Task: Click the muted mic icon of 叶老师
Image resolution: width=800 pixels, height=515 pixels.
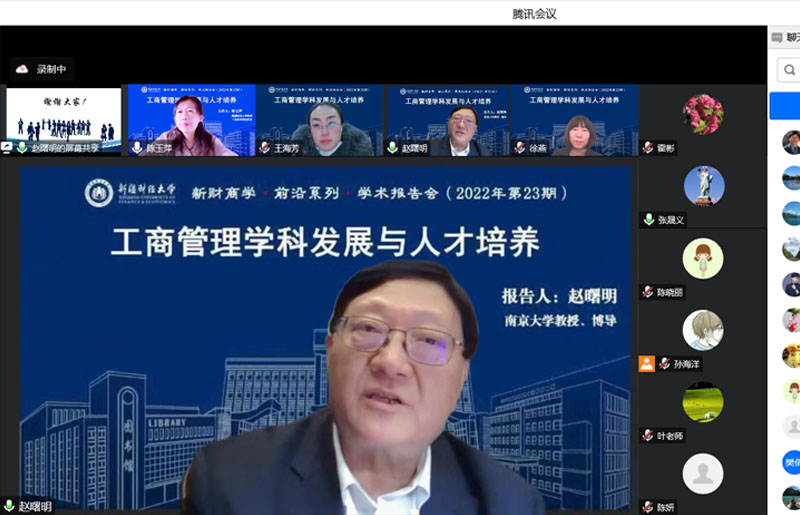Action: (648, 436)
